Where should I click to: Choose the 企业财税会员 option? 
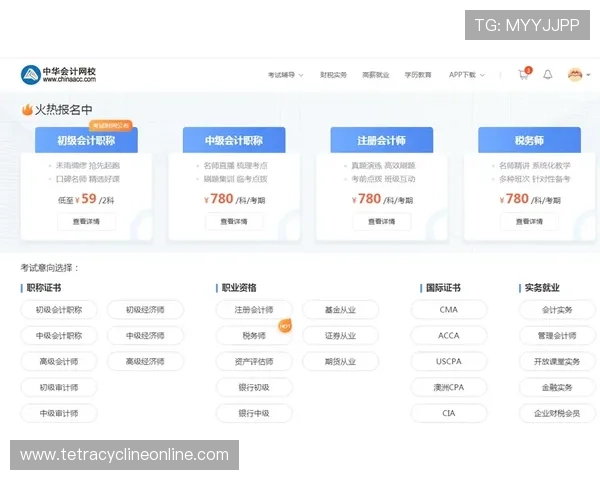tap(557, 413)
